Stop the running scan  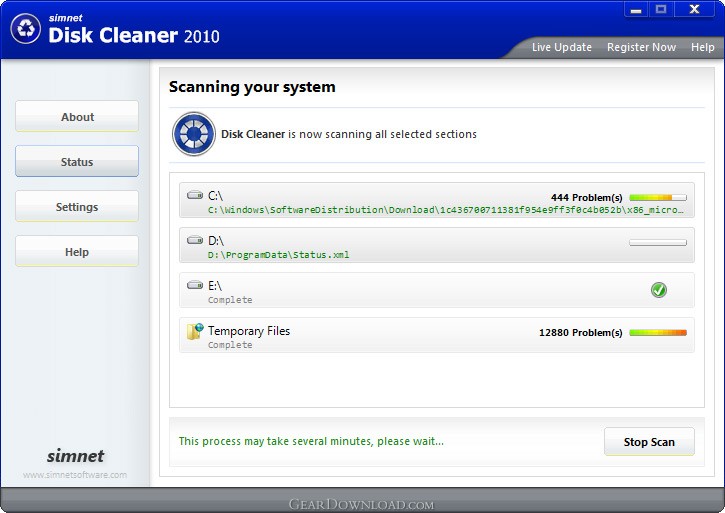(649, 442)
